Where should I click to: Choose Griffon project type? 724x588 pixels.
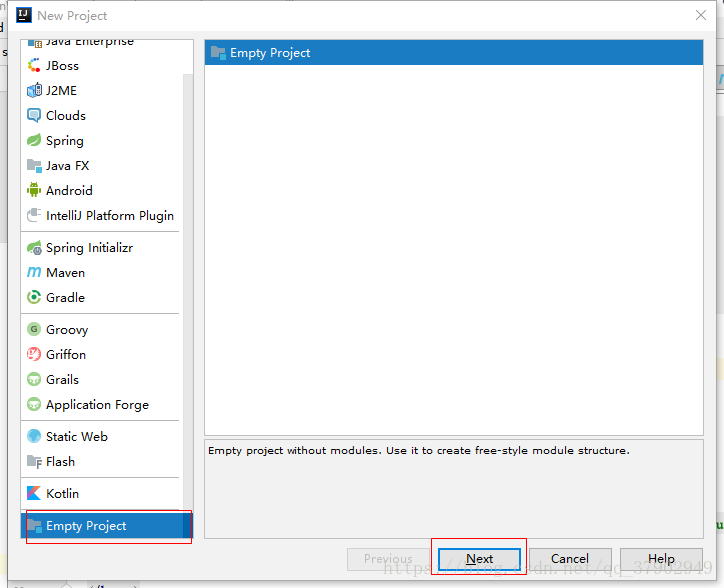[x=102, y=354]
